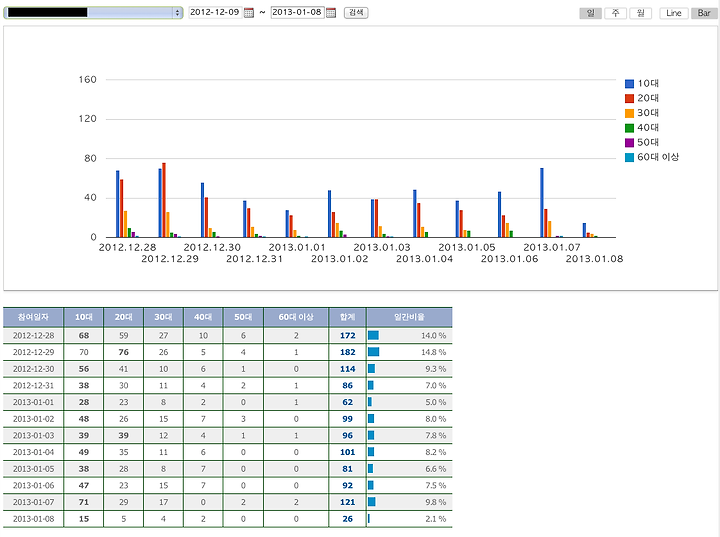Click the 20대 table column header
Image resolution: width=720 pixels, height=537 pixels.
[124, 317]
